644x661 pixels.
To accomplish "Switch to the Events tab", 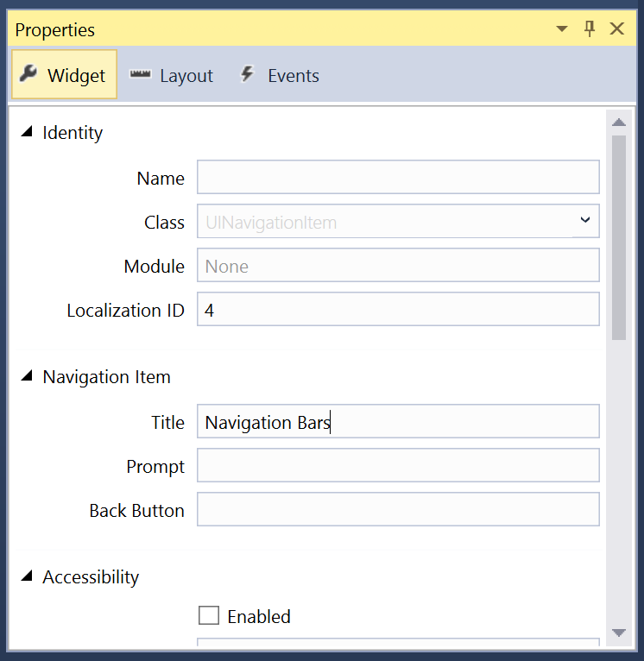I will click(280, 75).
